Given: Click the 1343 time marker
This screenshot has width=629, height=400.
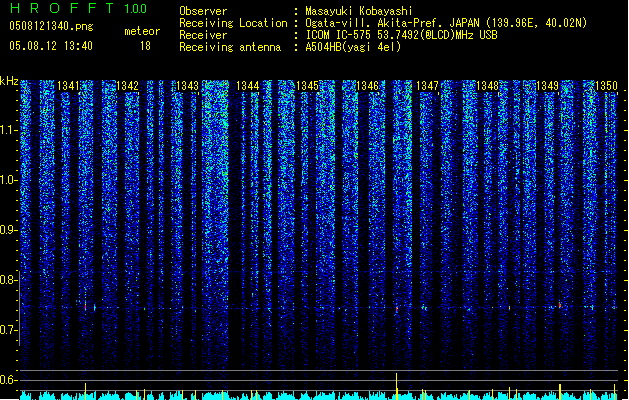Looking at the screenshot, I should tap(187, 86).
